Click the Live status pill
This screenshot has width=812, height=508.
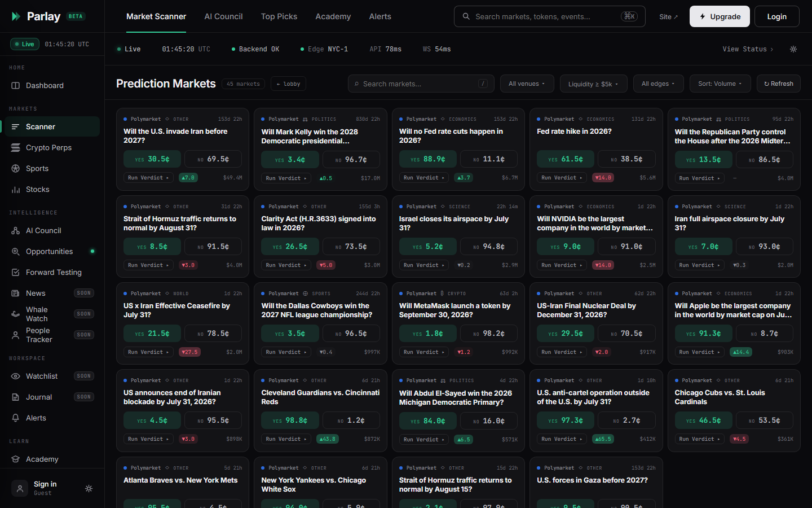coord(25,44)
